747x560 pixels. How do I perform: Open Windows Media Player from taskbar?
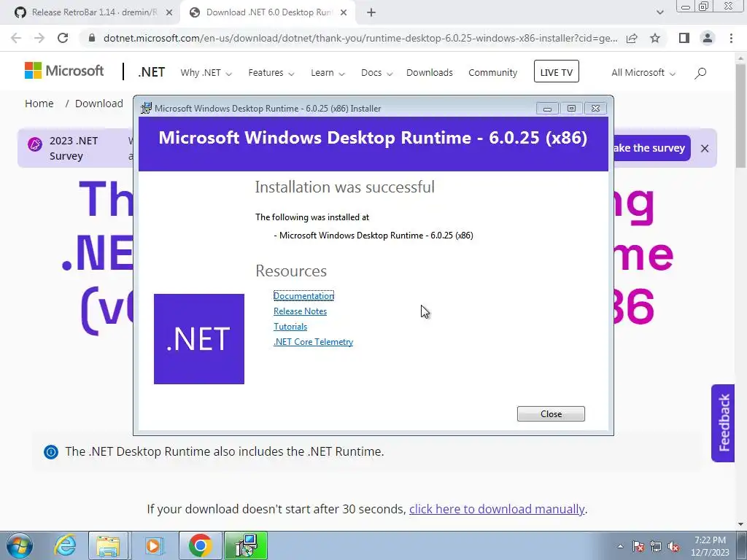(x=153, y=545)
